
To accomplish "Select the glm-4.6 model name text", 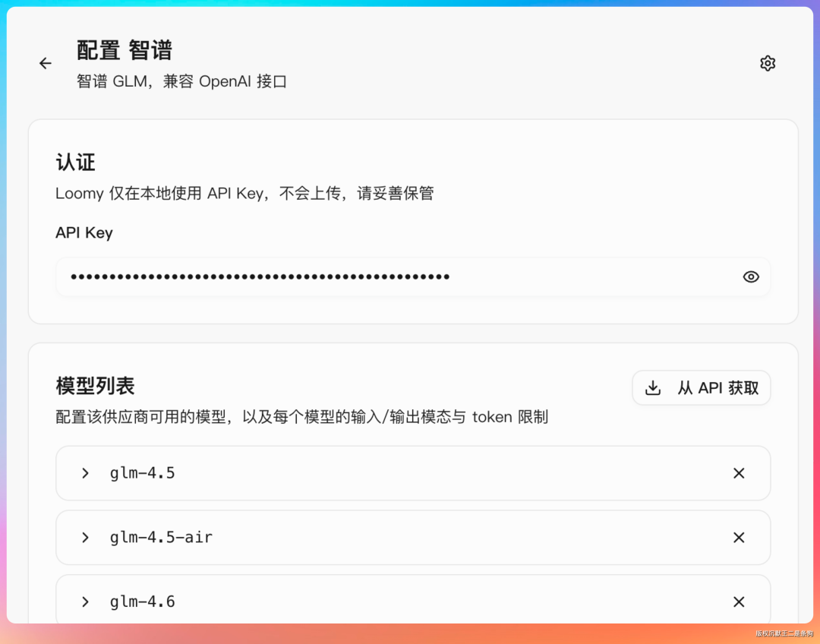I will (x=142, y=602).
